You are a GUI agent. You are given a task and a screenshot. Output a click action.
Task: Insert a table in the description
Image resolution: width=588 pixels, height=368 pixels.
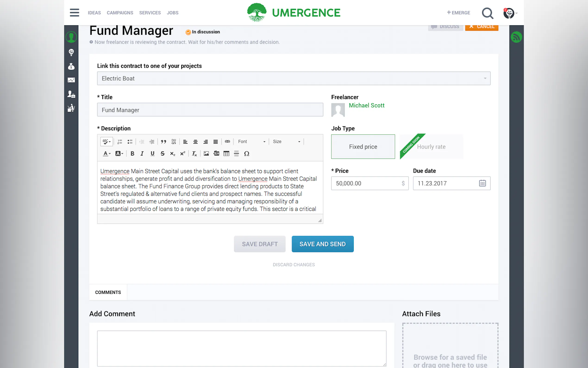coord(226,154)
